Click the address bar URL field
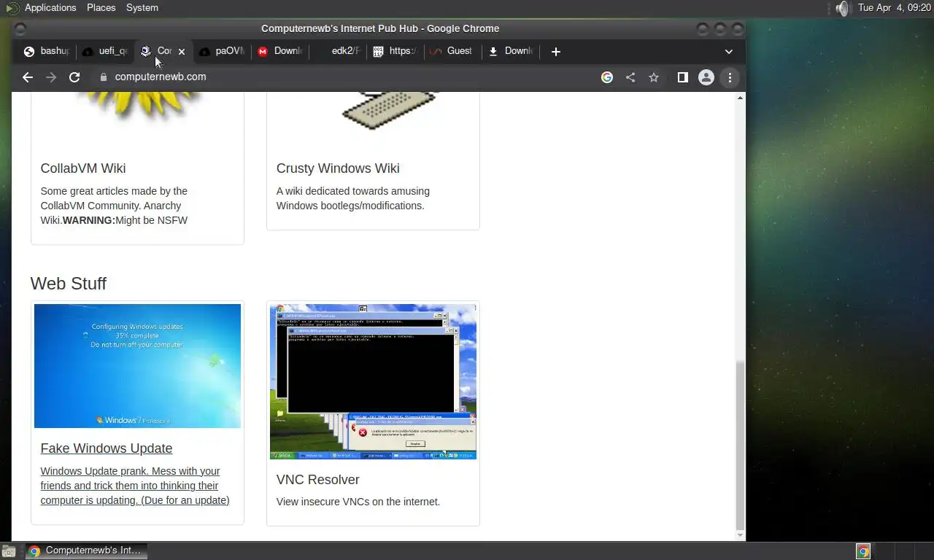The height and width of the screenshot is (560, 934). tap(350, 77)
